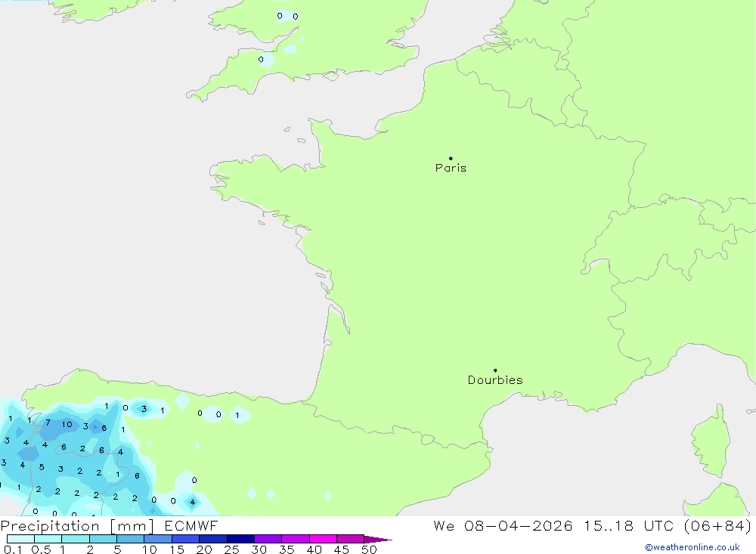The image size is (756, 554).
Task: Click the '35' legend scale label
Action: pos(287,549)
